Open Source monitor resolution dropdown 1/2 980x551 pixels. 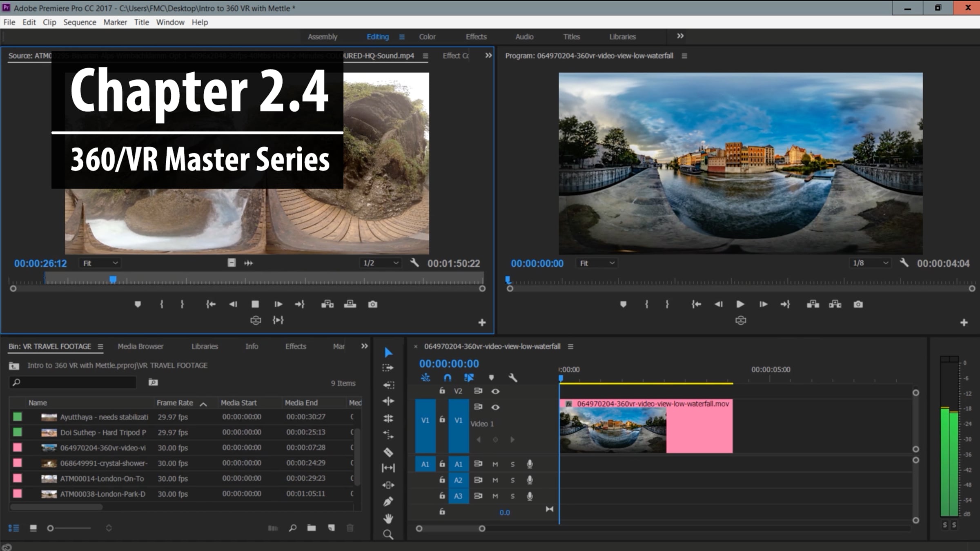pyautogui.click(x=380, y=263)
